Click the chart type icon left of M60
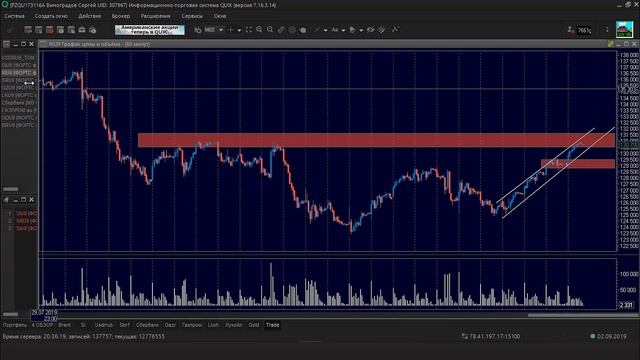The height and width of the screenshot is (360, 640). pyautogui.click(x=198, y=30)
